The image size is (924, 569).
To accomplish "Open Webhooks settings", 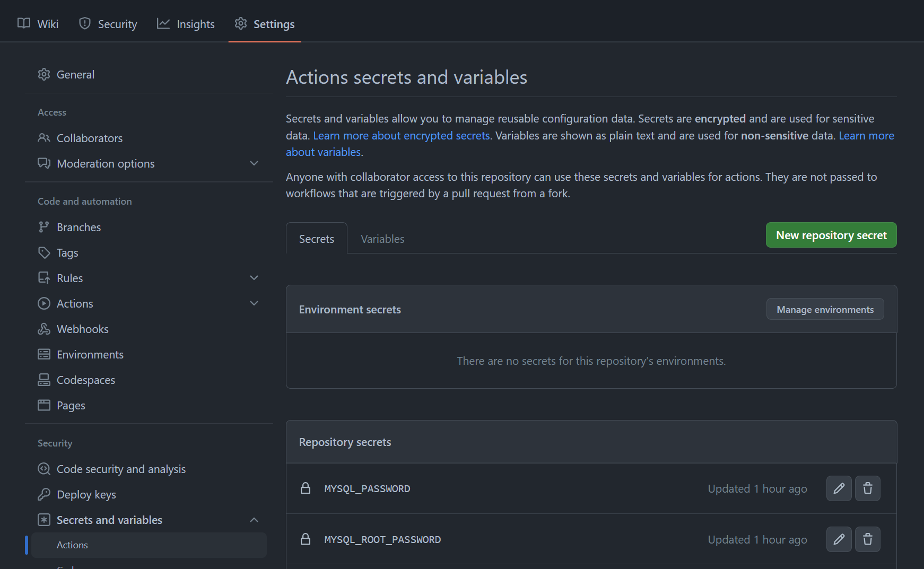I will pos(149,329).
